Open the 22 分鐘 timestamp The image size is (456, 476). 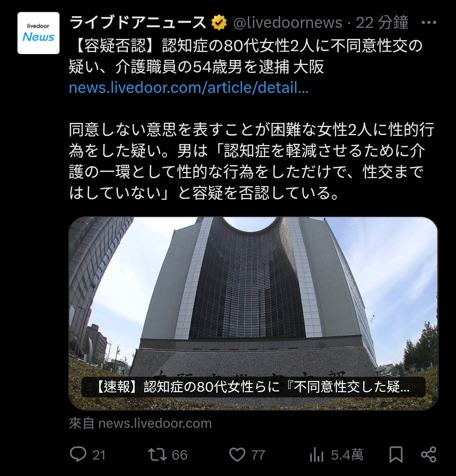click(x=382, y=23)
